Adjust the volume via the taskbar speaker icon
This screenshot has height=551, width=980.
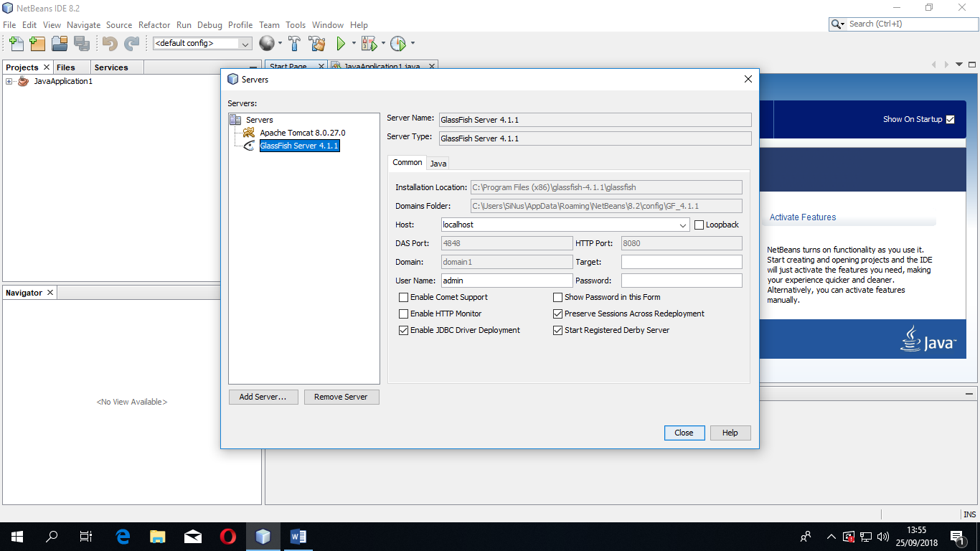click(x=882, y=536)
